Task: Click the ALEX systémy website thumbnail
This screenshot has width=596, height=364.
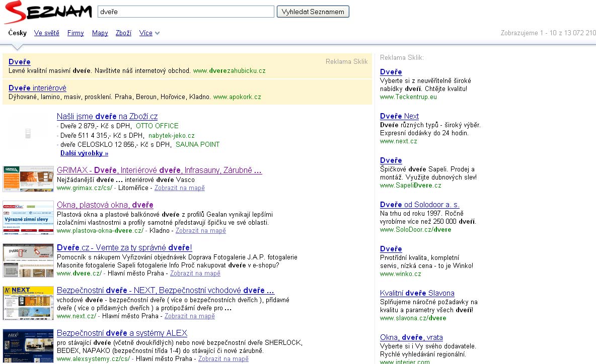Action: (x=28, y=346)
